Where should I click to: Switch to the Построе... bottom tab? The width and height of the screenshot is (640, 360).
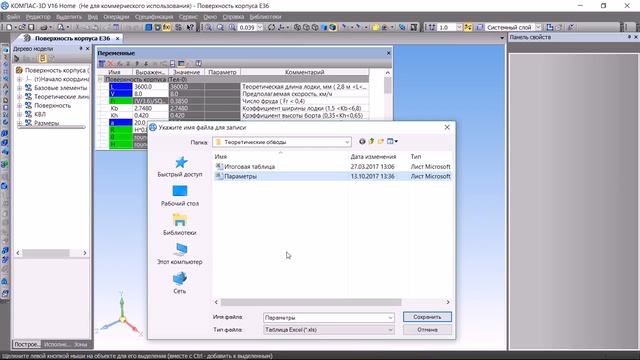tap(26, 344)
